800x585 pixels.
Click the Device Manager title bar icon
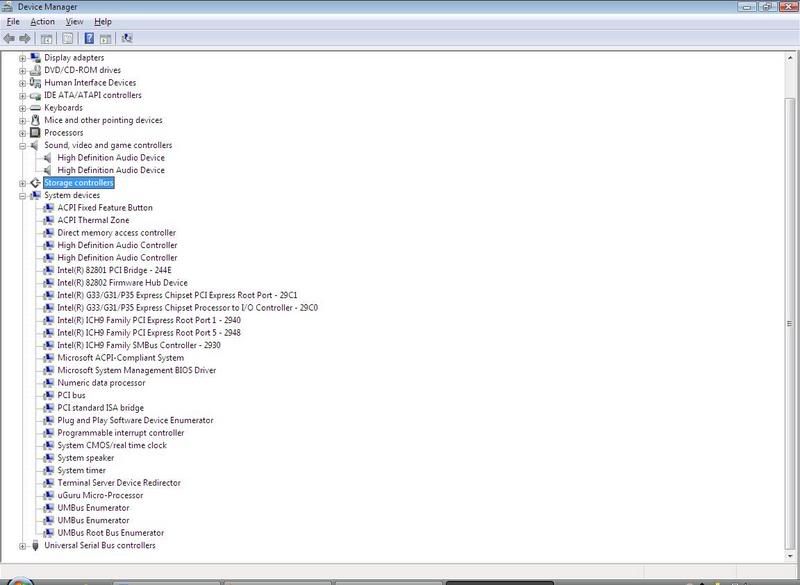click(x=8, y=7)
